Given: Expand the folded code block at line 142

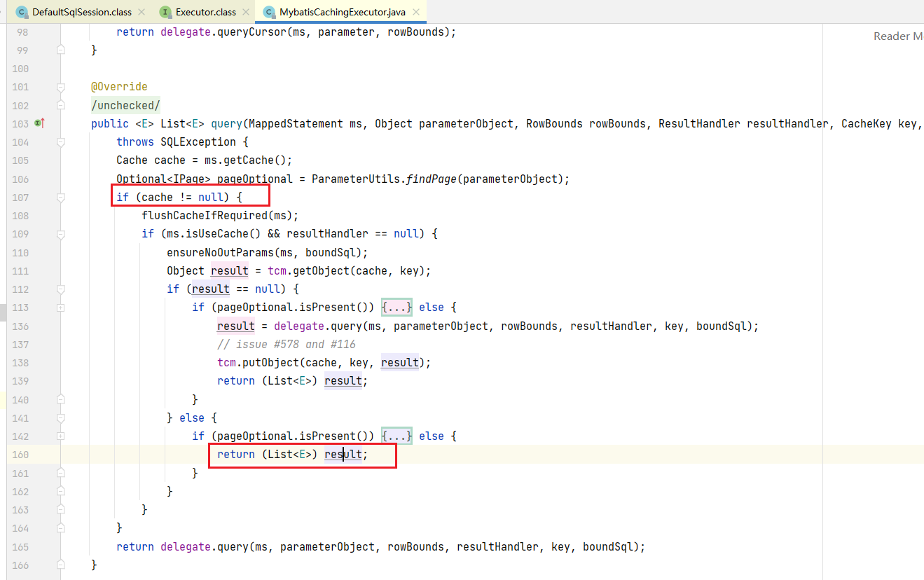Looking at the screenshot, I should 61,436.
